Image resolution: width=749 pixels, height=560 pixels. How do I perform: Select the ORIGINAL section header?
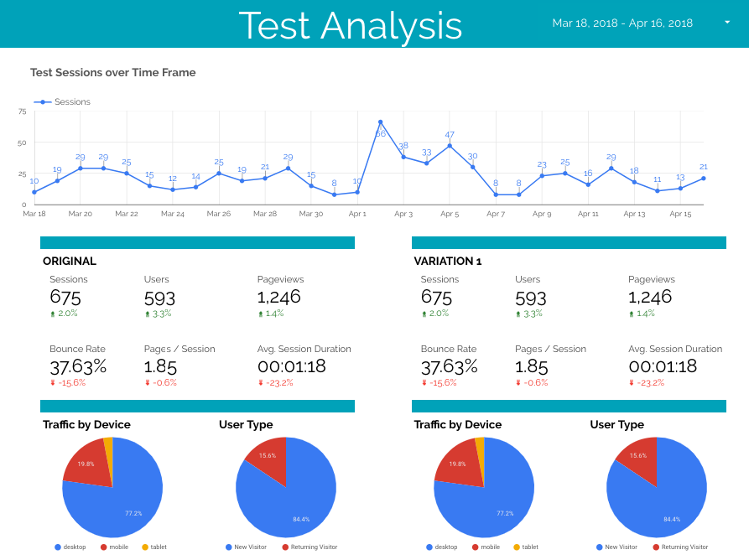tap(70, 261)
